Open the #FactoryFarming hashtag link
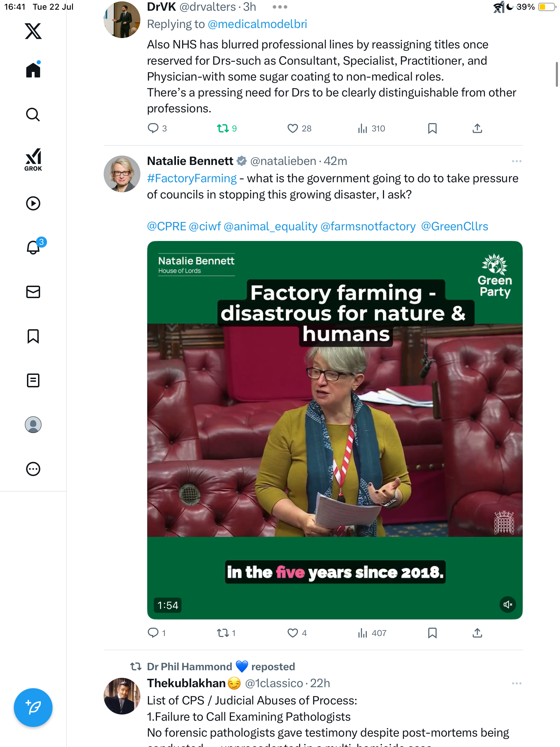This screenshot has height=747, width=560. click(x=192, y=178)
